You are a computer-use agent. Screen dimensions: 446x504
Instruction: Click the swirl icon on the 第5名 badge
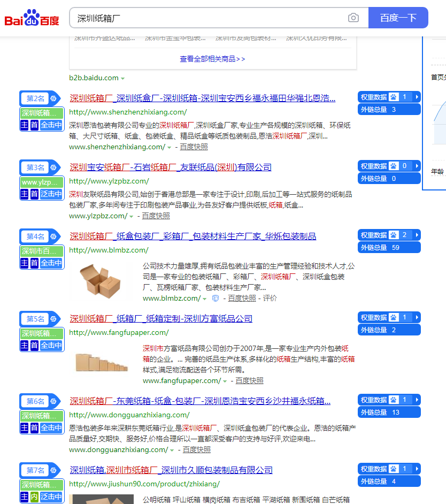[x=53, y=319]
